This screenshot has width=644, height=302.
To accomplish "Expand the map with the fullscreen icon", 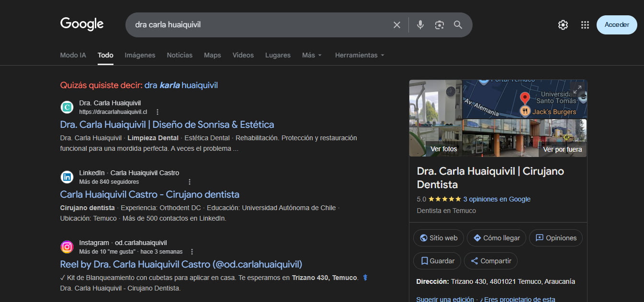I will (577, 89).
